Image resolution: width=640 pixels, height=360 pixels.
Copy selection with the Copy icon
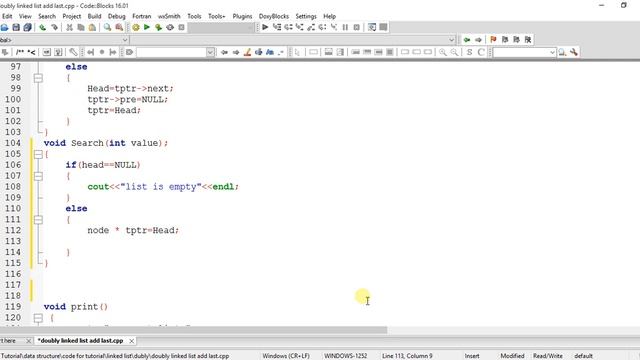81,27
